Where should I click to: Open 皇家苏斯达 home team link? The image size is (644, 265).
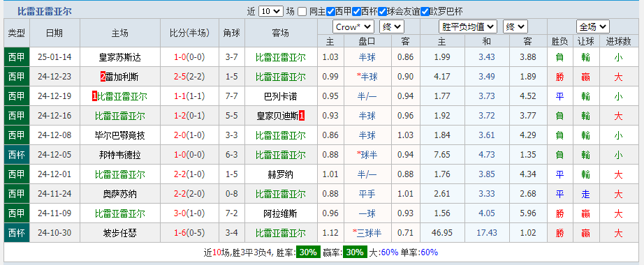[120, 57]
